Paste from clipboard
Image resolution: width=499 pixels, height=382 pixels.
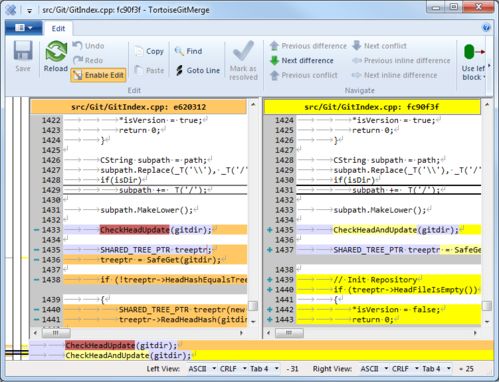pos(149,70)
